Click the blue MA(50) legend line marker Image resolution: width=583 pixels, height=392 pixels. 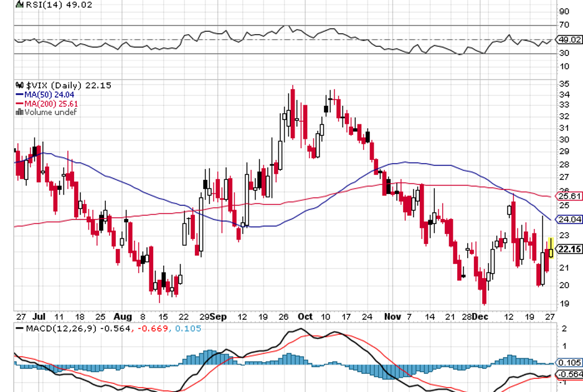coord(19,95)
